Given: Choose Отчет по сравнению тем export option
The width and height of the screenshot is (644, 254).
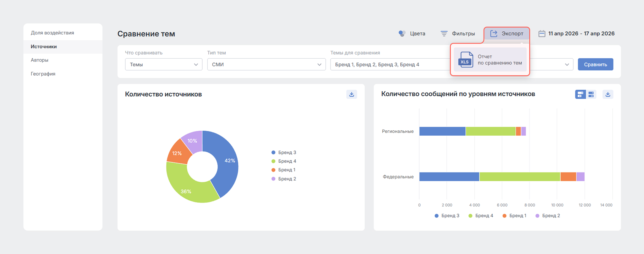Looking at the screenshot, I should (499, 59).
